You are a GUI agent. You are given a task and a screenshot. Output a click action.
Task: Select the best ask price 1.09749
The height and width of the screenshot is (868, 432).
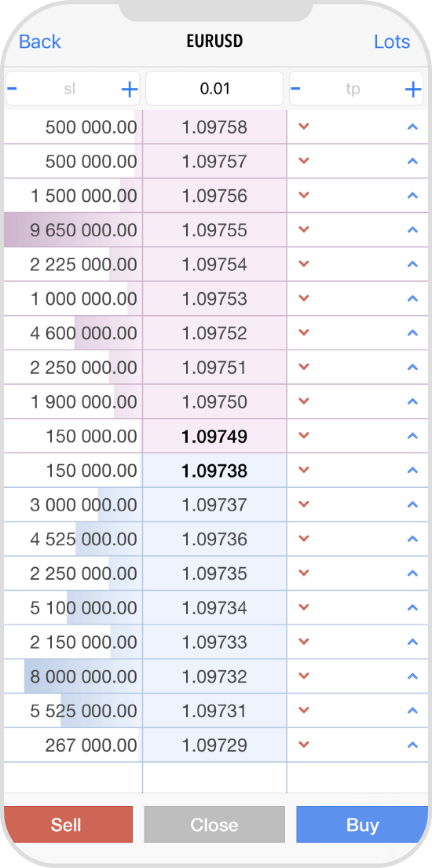[214, 436]
